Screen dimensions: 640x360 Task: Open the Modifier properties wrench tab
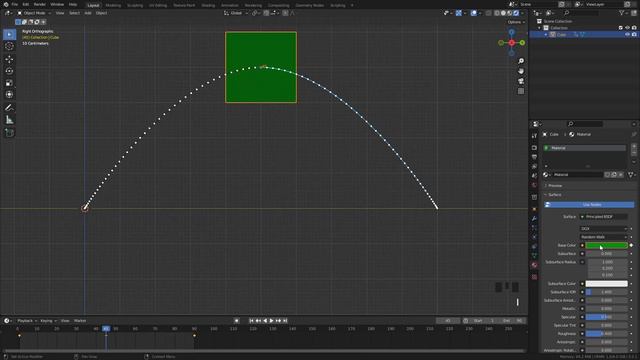click(534, 219)
